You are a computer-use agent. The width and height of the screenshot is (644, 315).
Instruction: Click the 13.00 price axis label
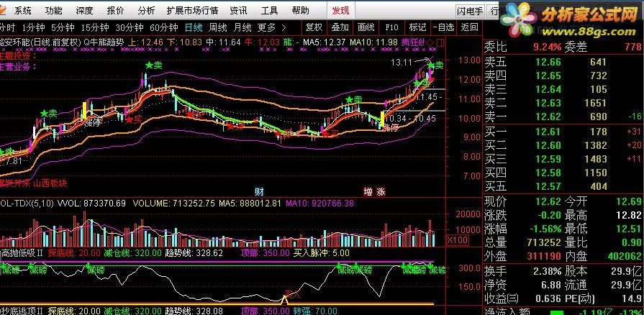click(x=469, y=60)
